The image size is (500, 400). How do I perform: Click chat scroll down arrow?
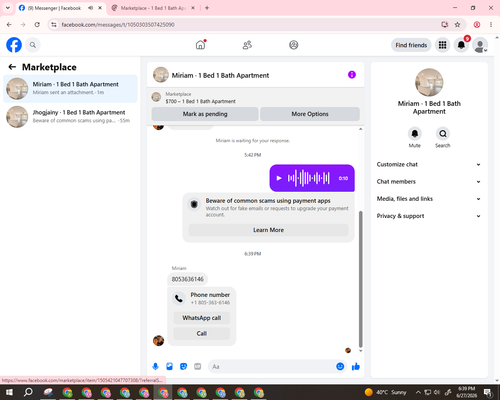point(360,351)
